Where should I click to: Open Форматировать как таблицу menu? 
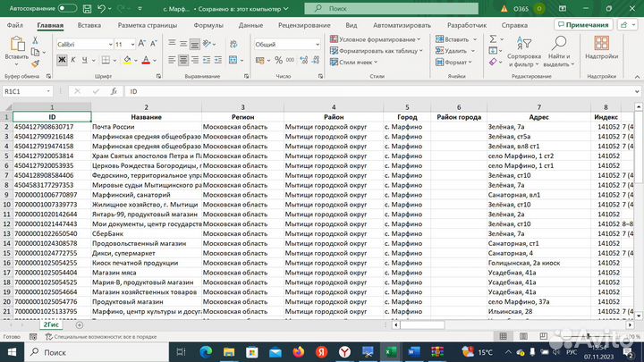pyautogui.click(x=377, y=50)
